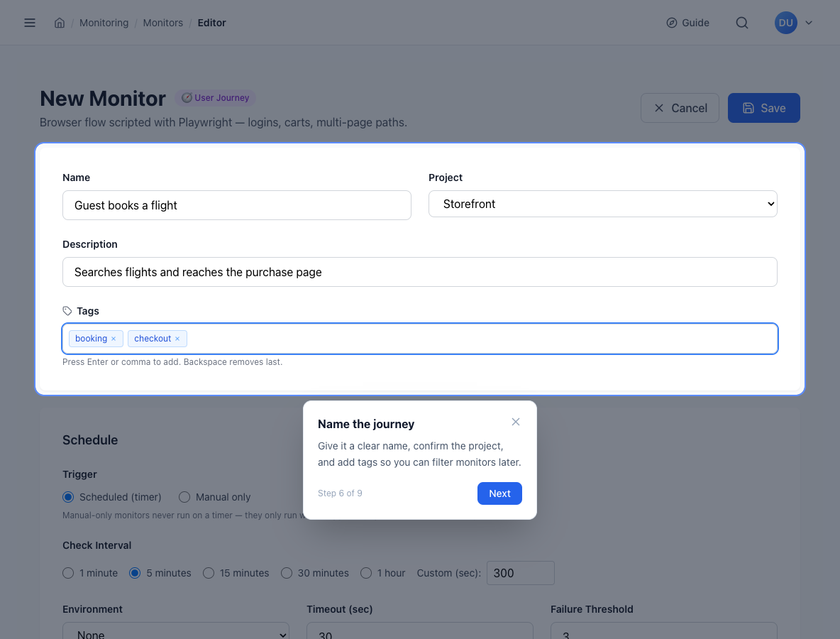Open the DU user avatar
840x639 pixels.
[786, 23]
